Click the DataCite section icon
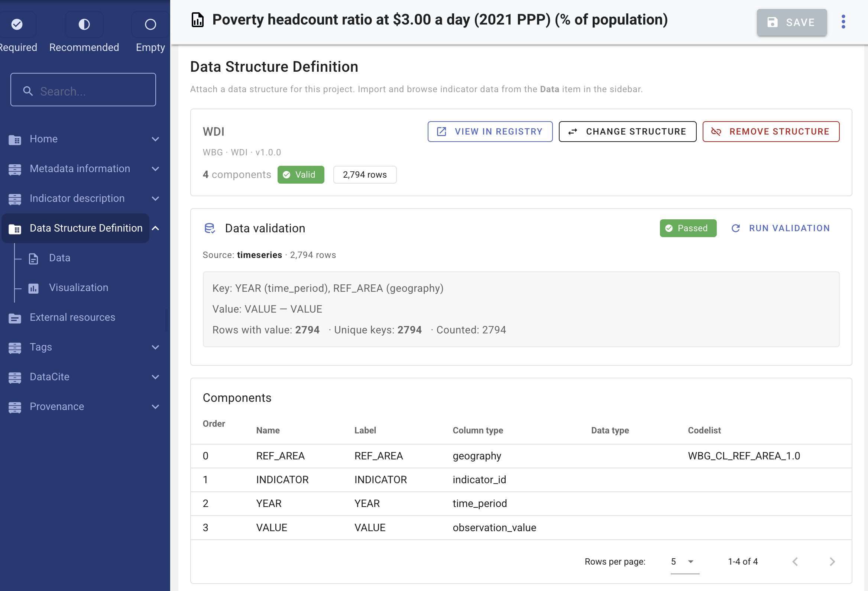The width and height of the screenshot is (868, 591). 15,377
